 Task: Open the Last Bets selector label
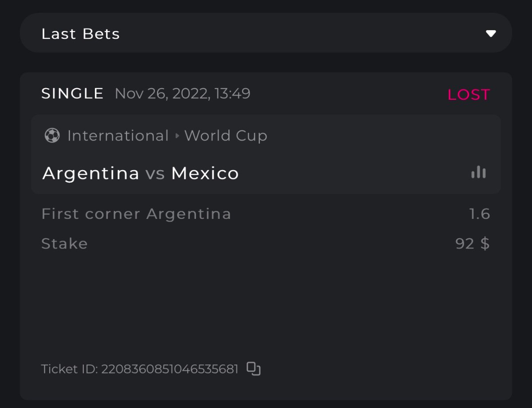[x=81, y=34]
